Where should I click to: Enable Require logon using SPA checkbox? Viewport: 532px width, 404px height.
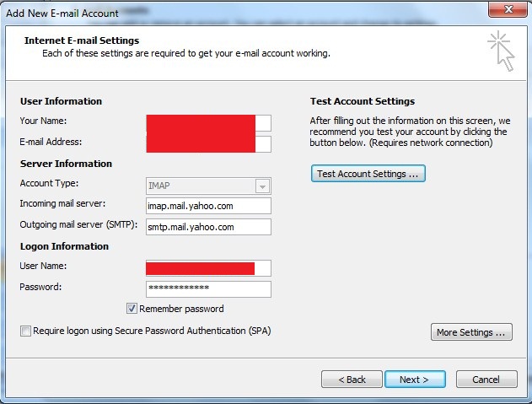coord(25,331)
